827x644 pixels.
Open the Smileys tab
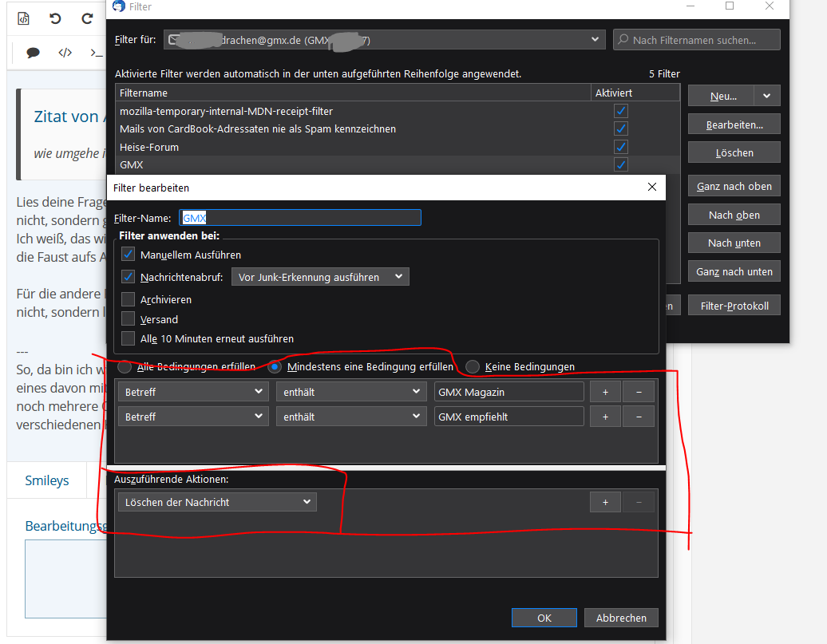tap(47, 480)
